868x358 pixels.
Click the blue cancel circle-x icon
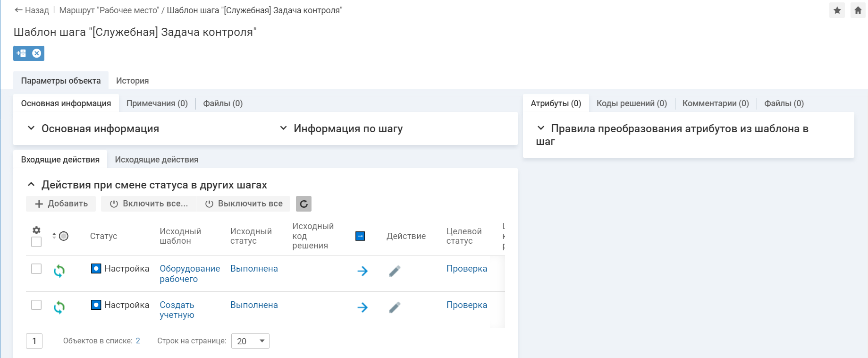click(37, 53)
